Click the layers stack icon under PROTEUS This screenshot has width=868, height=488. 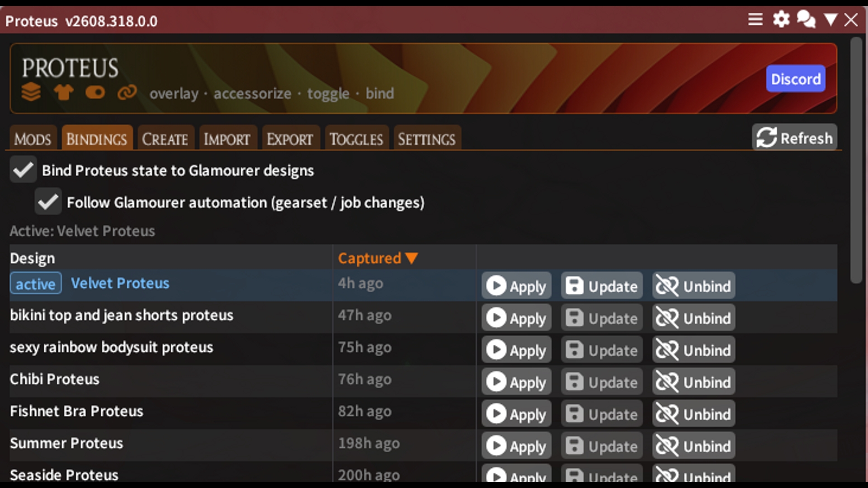click(x=31, y=92)
